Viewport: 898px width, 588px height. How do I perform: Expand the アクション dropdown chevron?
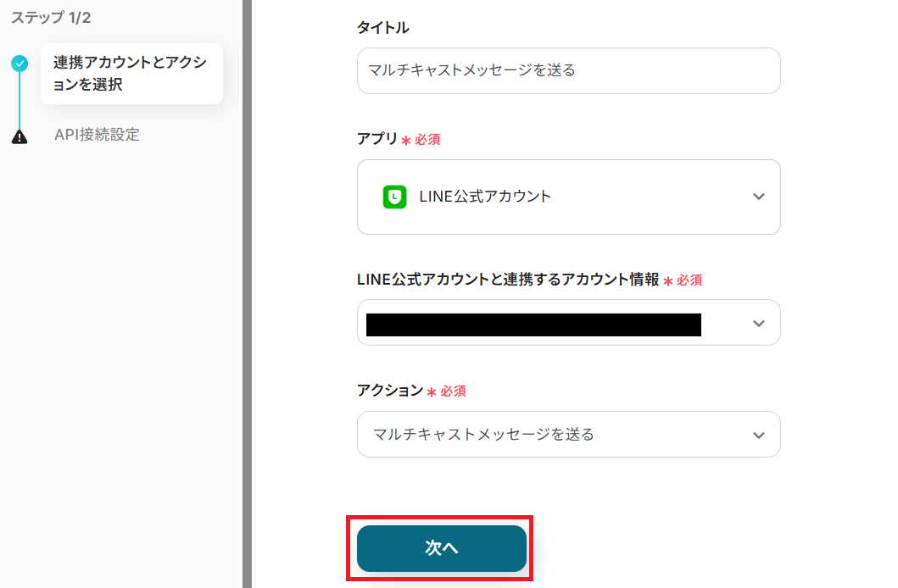click(758, 435)
